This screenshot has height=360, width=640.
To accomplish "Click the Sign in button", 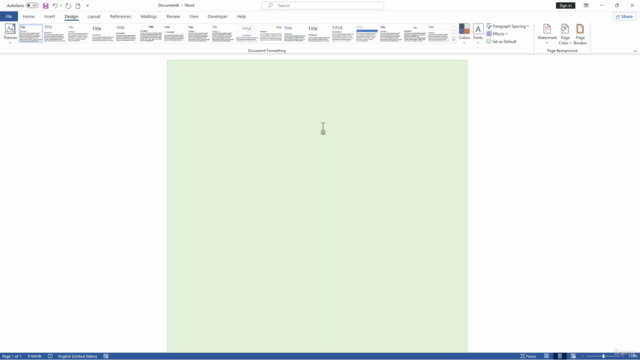I will pyautogui.click(x=565, y=6).
